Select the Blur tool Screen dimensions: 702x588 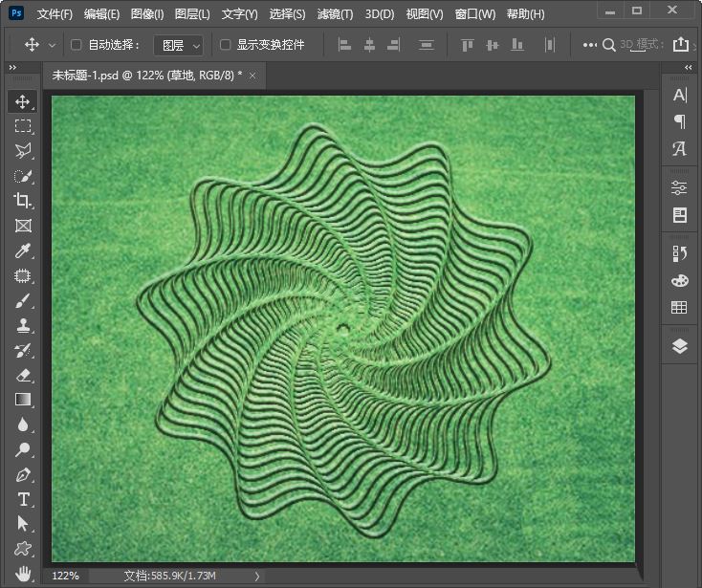[22, 424]
